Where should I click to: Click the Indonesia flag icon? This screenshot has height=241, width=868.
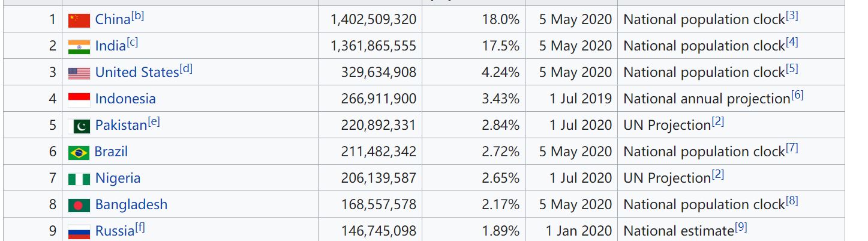(79, 99)
